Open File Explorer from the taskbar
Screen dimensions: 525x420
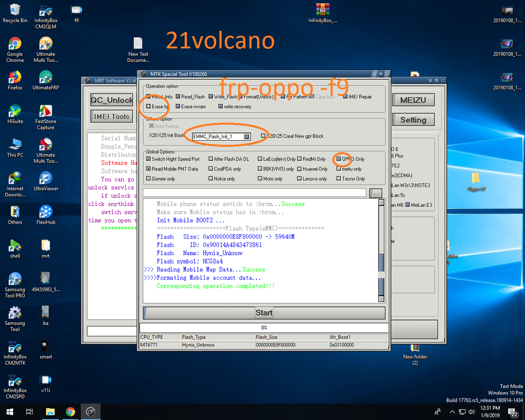point(50,412)
